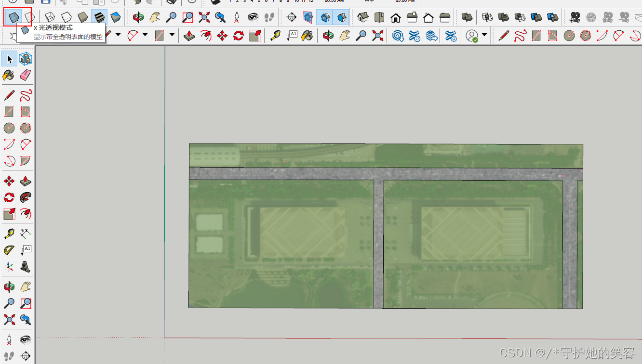642x364 pixels.
Task: Select the Subtract solid tool
Action: click(520, 18)
